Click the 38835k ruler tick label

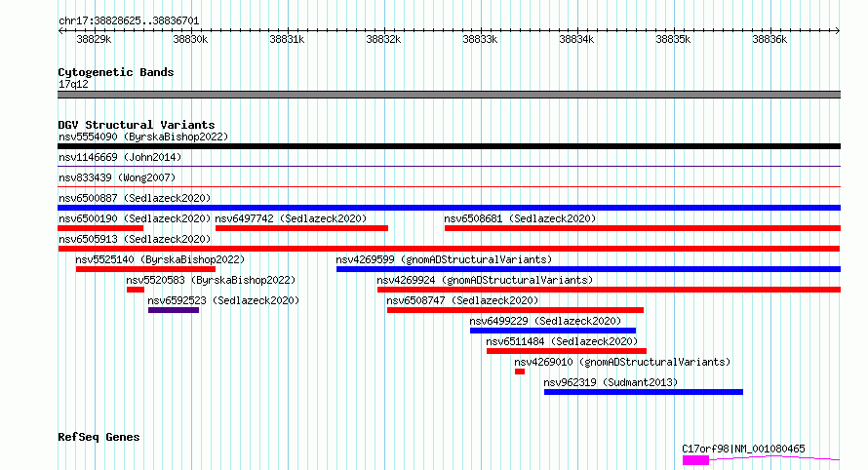[673, 39]
